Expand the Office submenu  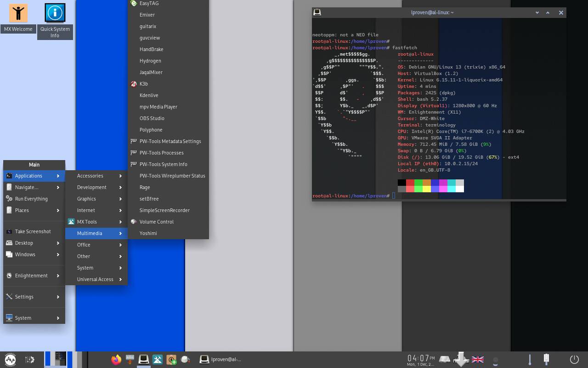point(96,245)
